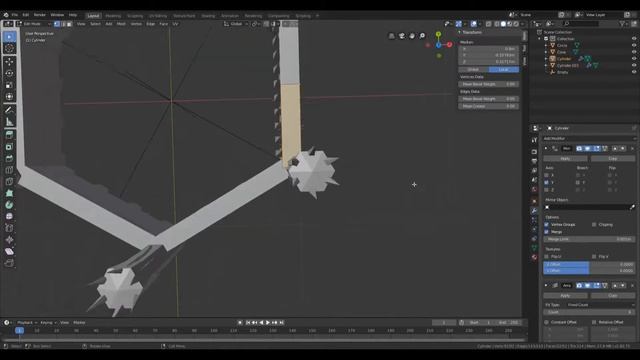Expand the Cylinder.001 item in outliner

click(546, 65)
